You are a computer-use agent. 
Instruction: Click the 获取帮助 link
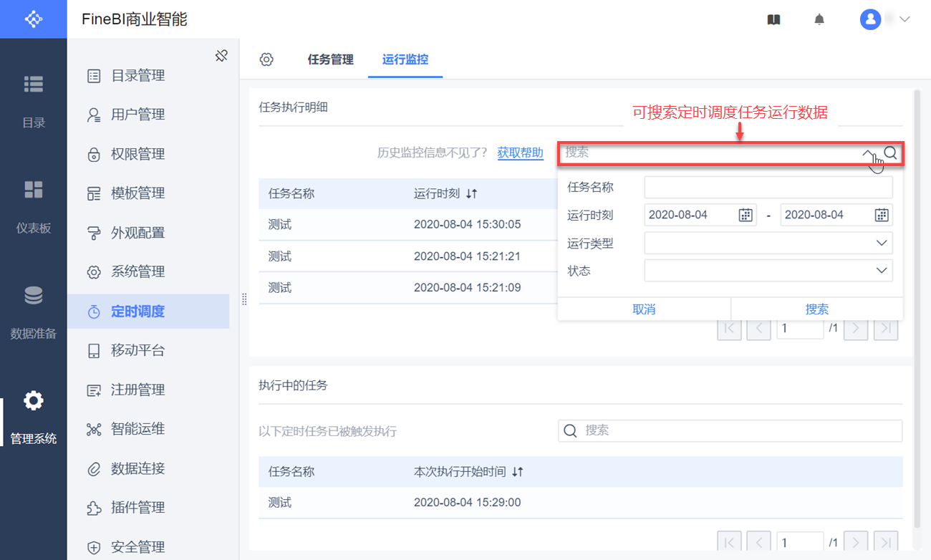click(x=520, y=153)
